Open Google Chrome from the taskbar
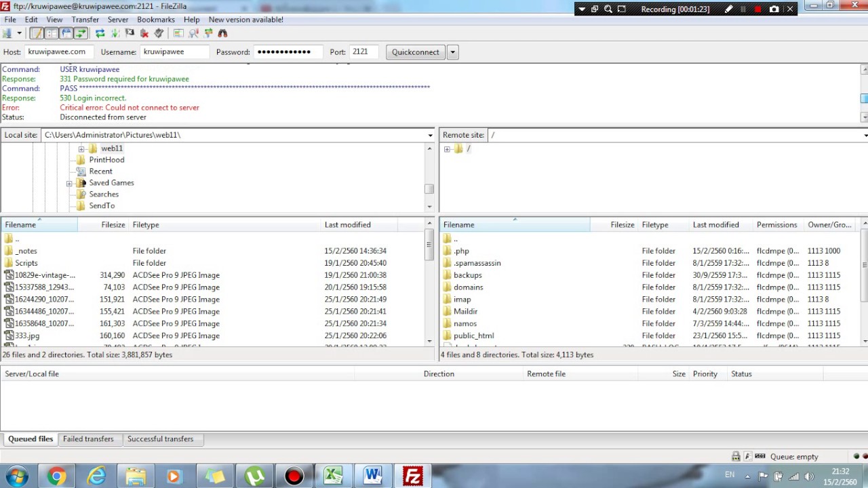The image size is (868, 488). point(56,476)
